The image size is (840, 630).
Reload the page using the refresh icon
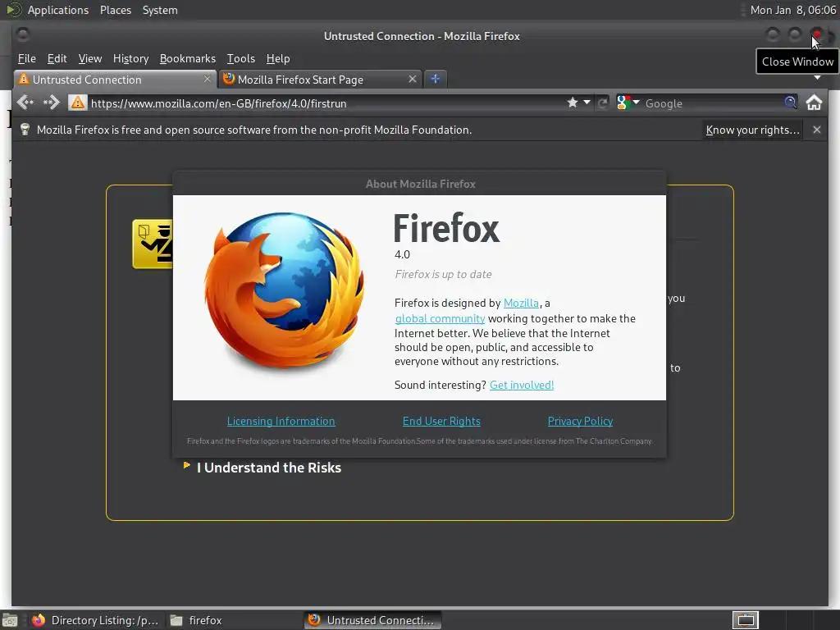click(603, 103)
